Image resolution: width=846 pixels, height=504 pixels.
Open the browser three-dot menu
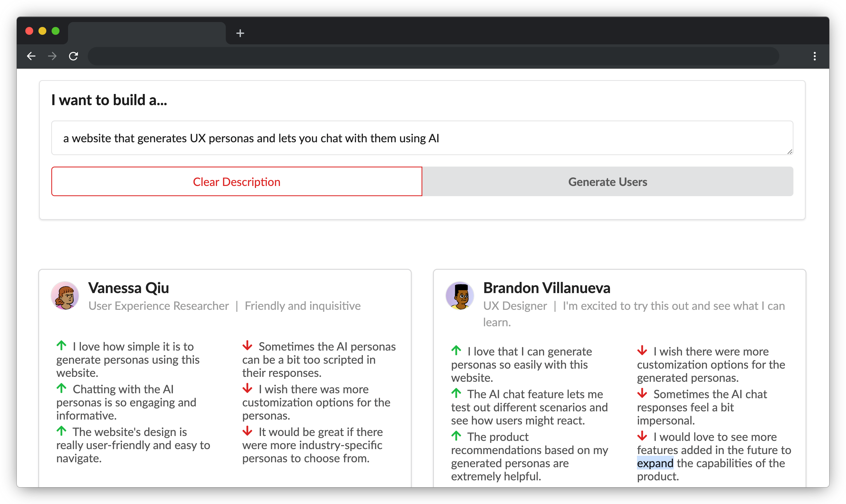[x=814, y=56]
